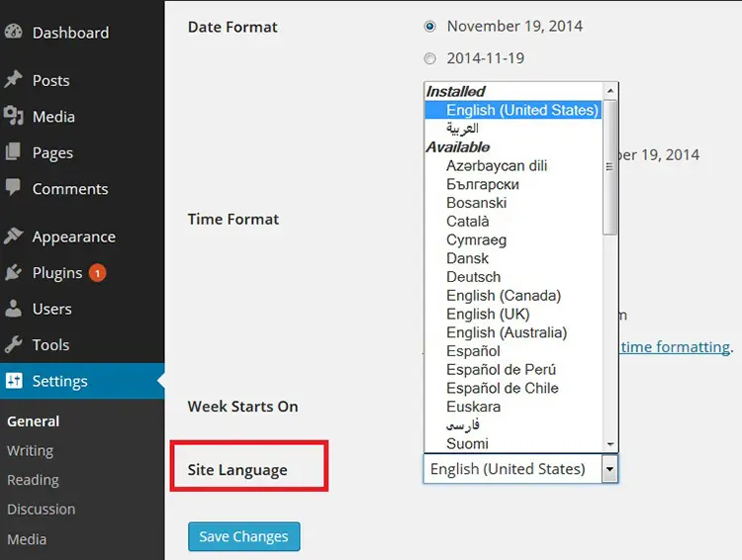Open the Writing settings submenu
The image size is (742, 560).
[30, 450]
